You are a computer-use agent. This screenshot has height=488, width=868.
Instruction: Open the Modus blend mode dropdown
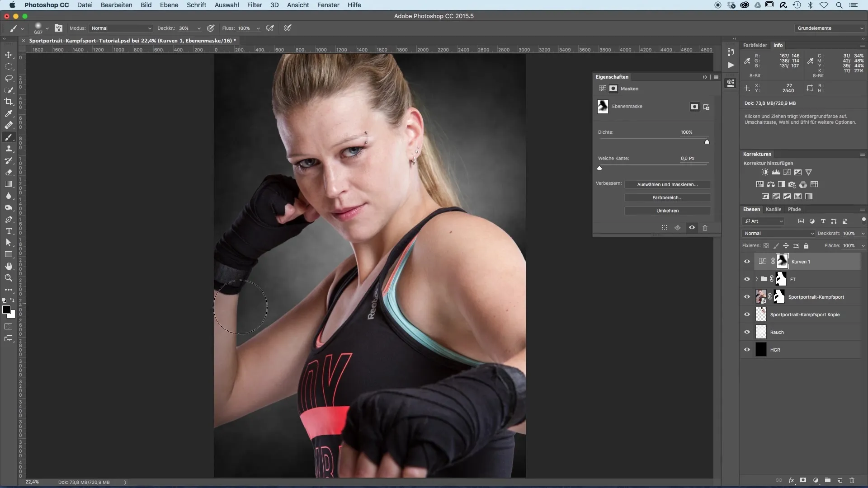pos(121,28)
